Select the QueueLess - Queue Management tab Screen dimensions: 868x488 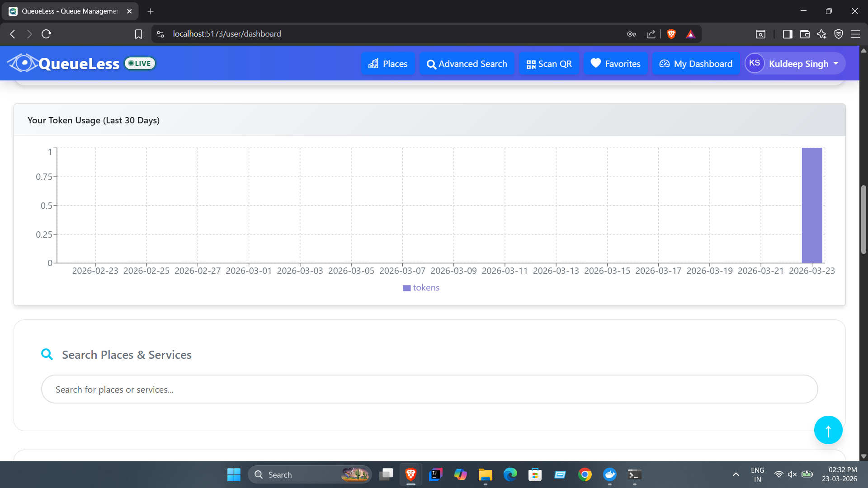click(70, 11)
